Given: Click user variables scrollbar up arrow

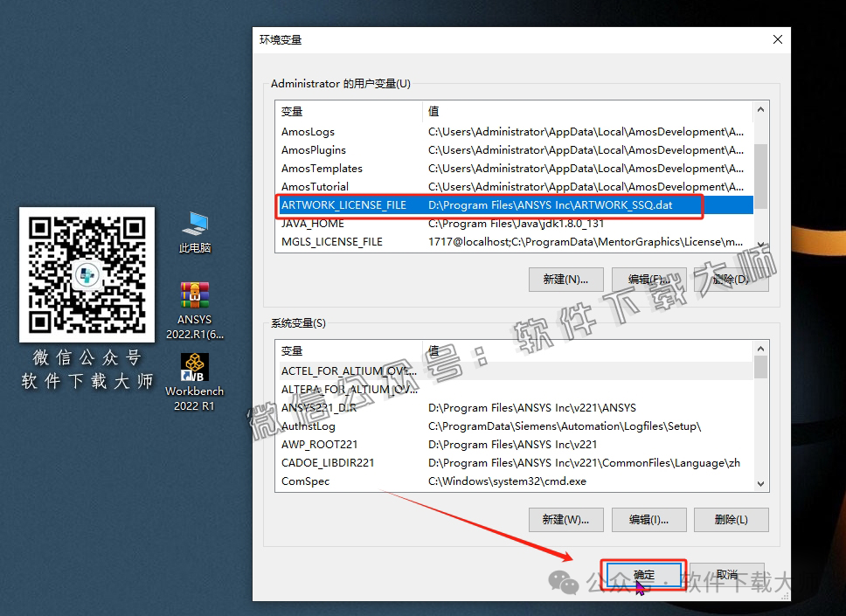Looking at the screenshot, I should pyautogui.click(x=760, y=110).
